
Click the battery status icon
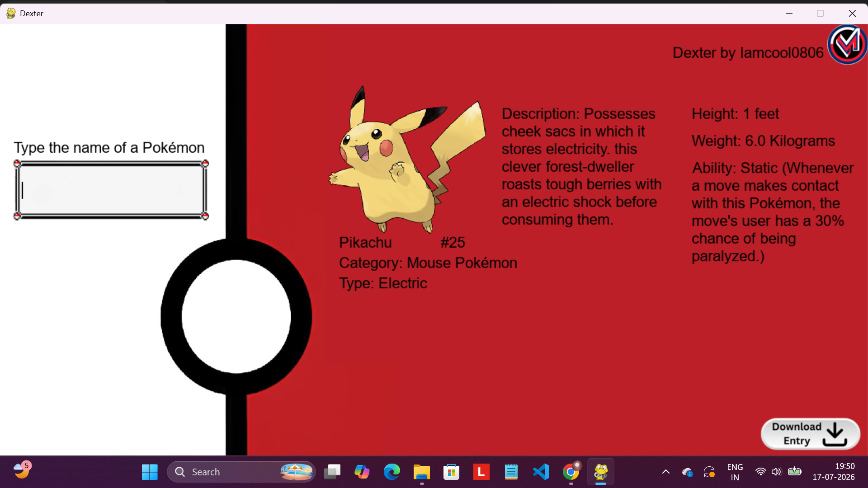point(794,472)
